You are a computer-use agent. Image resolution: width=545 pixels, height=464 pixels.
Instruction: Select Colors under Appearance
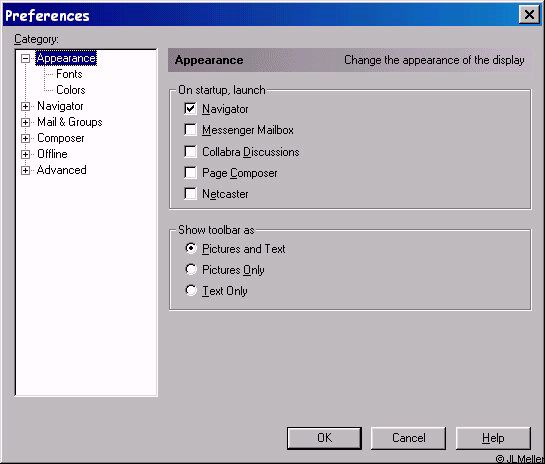click(71, 90)
